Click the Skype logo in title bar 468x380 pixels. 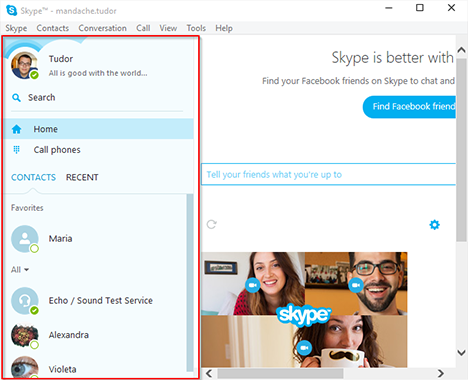click(12, 11)
